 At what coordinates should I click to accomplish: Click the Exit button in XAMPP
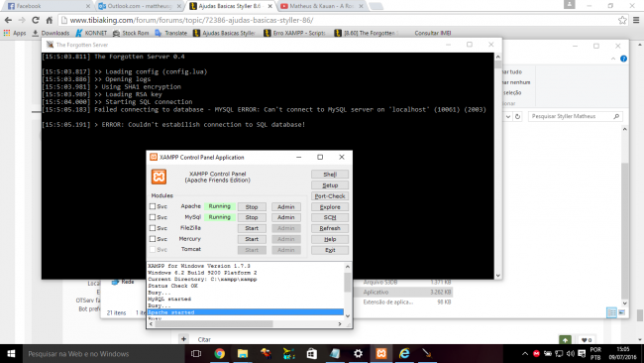click(330, 250)
